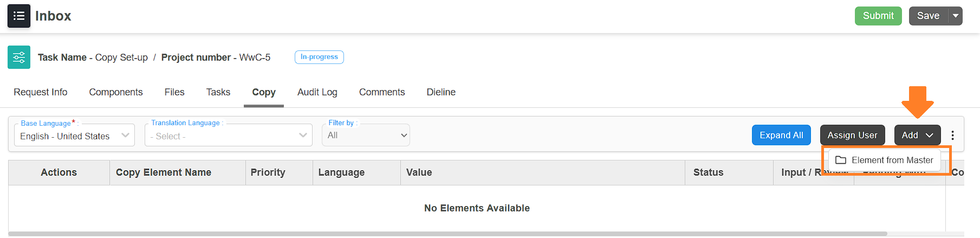Open the Filter by dropdown

(x=366, y=136)
